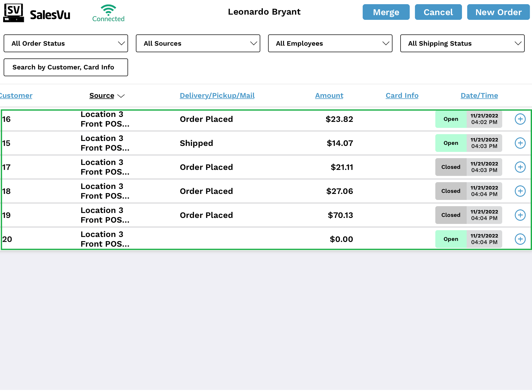
Task: Open the All Employees dropdown
Action: coord(330,44)
